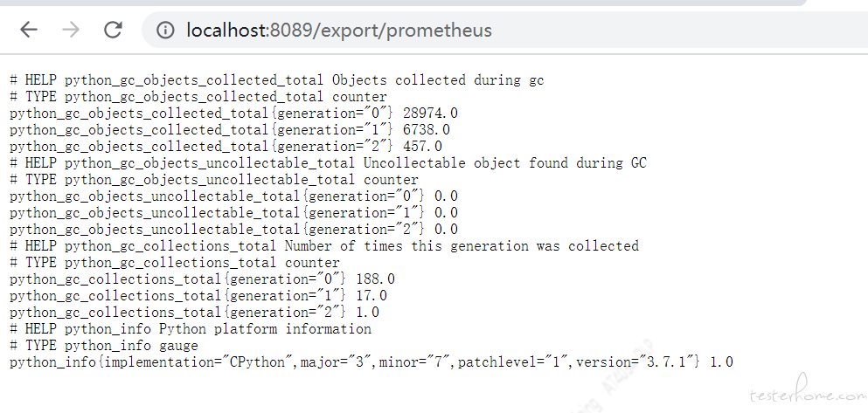
Task: Click the python_gc_collections_total HELP line
Action: click(x=323, y=246)
